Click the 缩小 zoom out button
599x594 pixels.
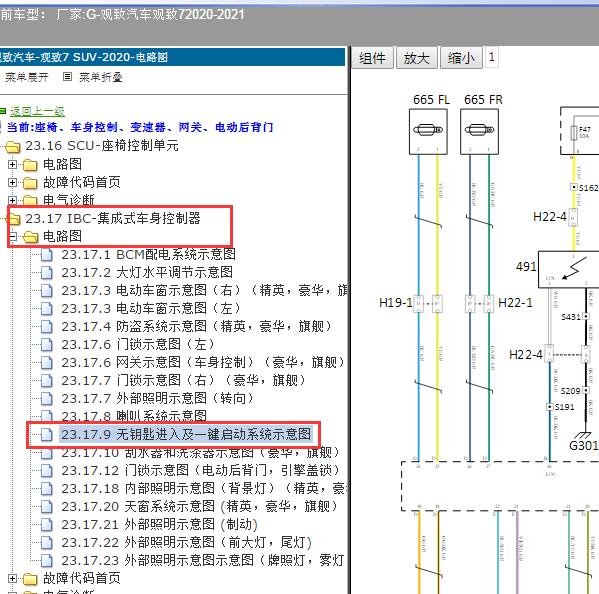[x=461, y=58]
